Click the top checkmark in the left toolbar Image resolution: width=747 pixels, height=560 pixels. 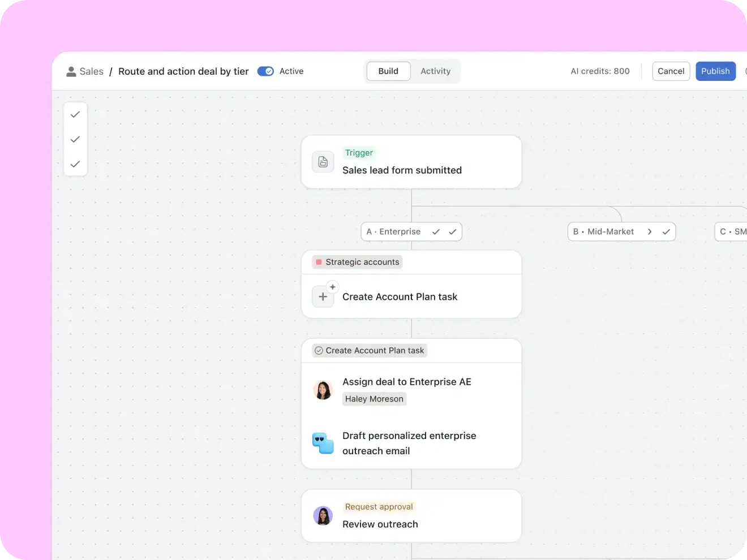point(75,114)
